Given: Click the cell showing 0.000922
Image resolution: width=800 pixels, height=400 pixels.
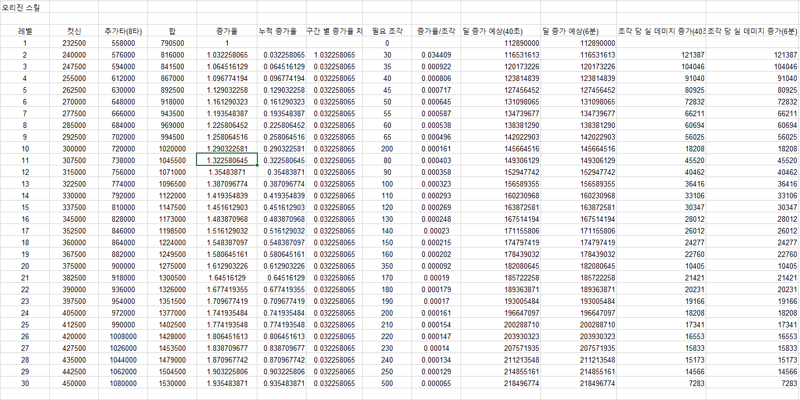Looking at the screenshot, I should coord(436,66).
